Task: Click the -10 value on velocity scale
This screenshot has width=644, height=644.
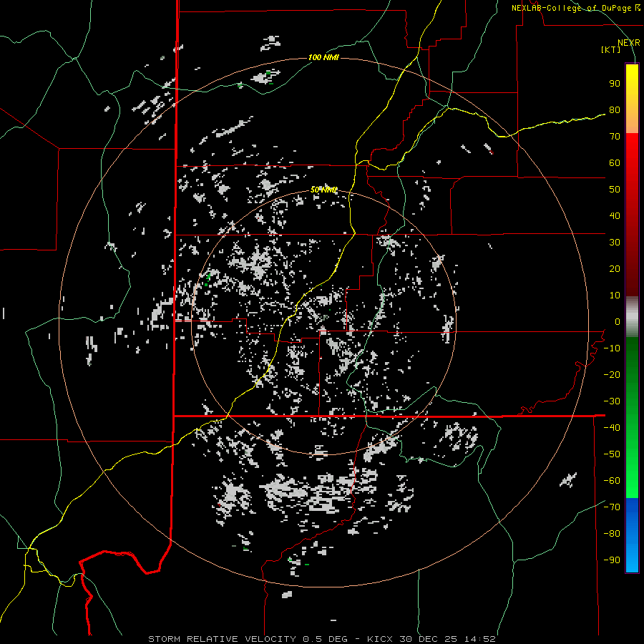Action: (x=612, y=348)
